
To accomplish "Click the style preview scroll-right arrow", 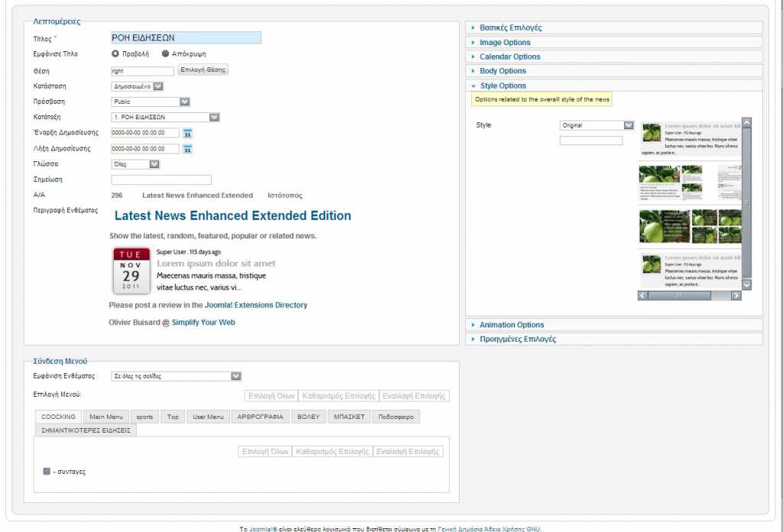I will click(x=736, y=296).
